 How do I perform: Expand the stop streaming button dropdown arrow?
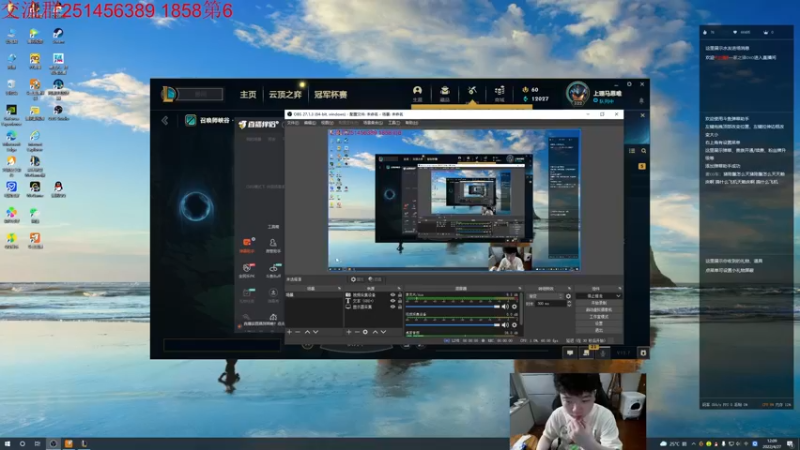pyautogui.click(x=618, y=296)
